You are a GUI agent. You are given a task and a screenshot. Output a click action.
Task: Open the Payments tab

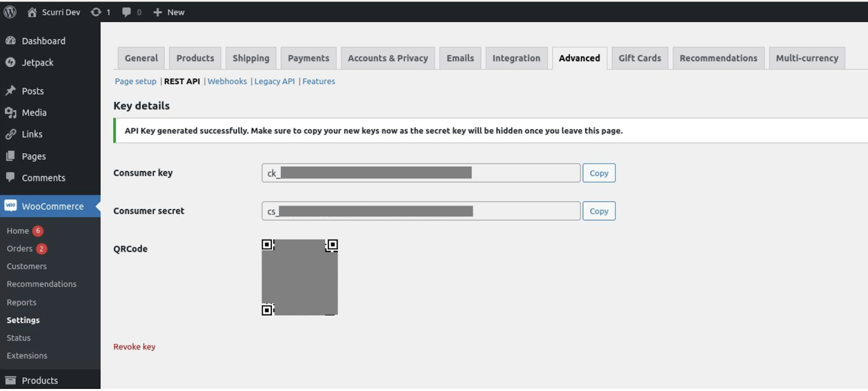point(309,58)
